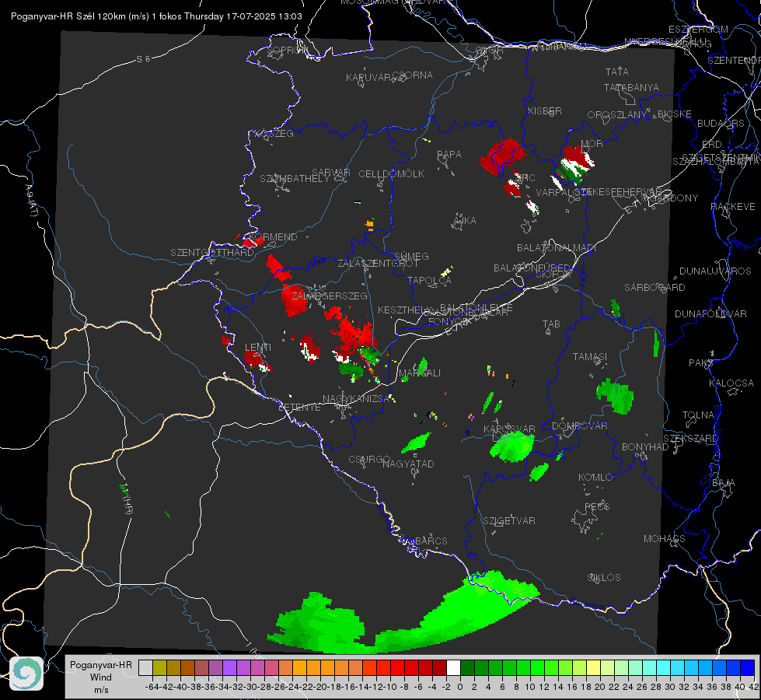Image resolution: width=761 pixels, height=700 pixels.
Task: Pick the white swatch between -2 and 0
Action: [x=453, y=667]
